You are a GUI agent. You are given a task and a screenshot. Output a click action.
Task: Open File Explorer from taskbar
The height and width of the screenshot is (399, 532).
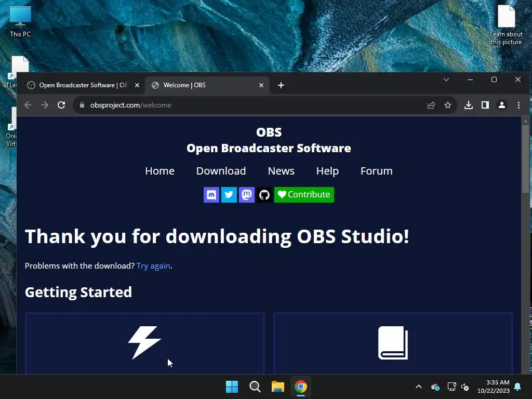tap(277, 387)
